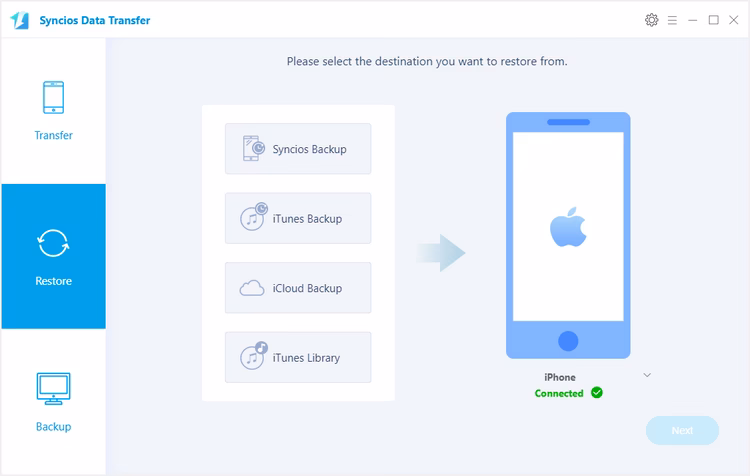
Task: Click the iCloud Backup cloud icon
Action: click(252, 288)
